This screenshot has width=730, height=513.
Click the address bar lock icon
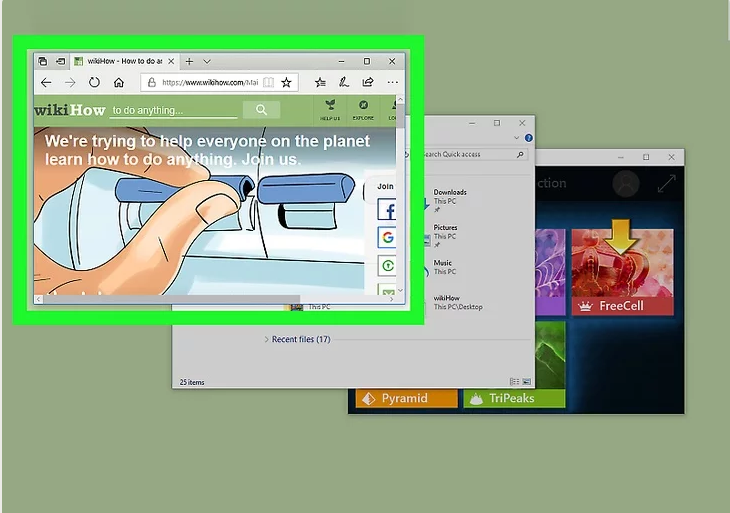(151, 82)
